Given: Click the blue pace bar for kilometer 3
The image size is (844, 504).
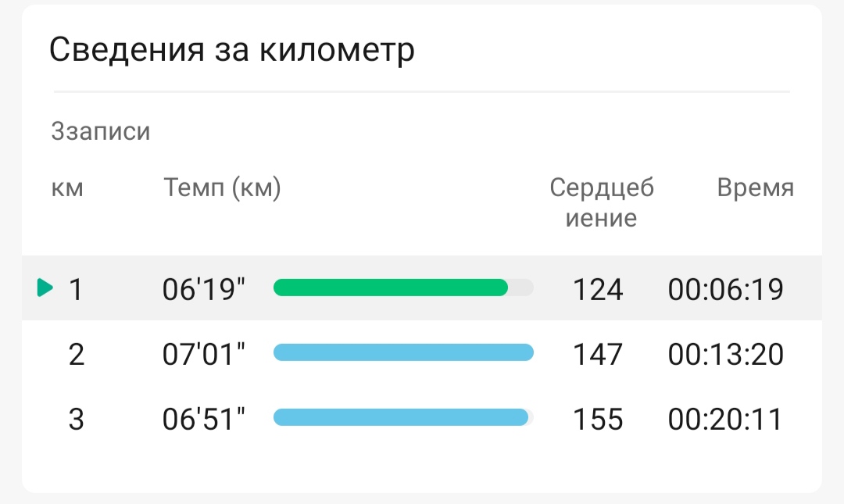Looking at the screenshot, I should (x=401, y=417).
